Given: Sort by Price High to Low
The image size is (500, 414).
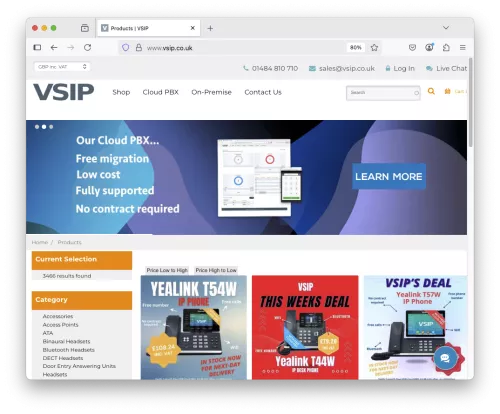Looking at the screenshot, I should [216, 270].
